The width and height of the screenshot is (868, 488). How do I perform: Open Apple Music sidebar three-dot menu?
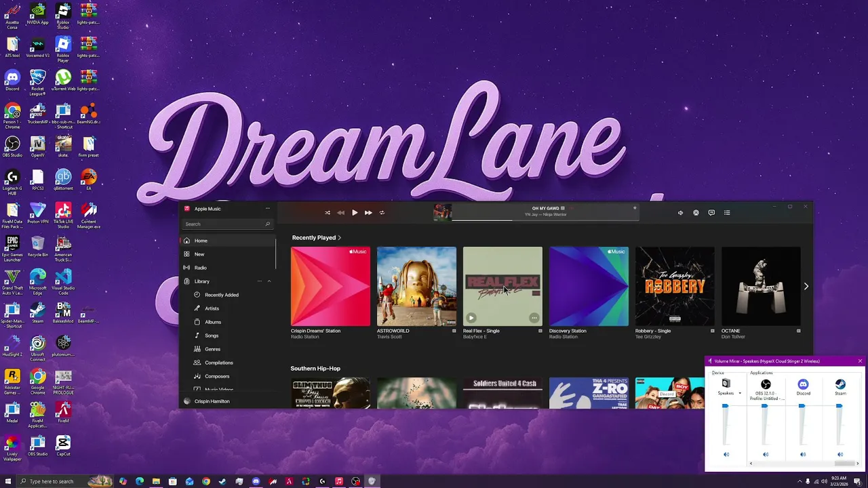click(268, 209)
